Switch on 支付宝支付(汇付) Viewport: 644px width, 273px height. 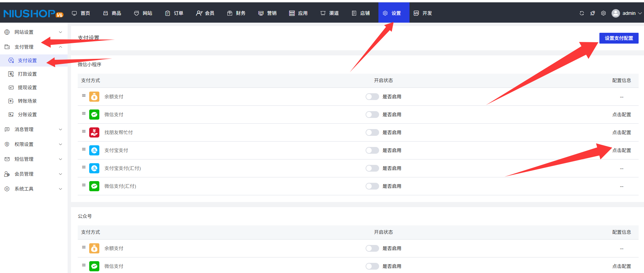point(372,168)
